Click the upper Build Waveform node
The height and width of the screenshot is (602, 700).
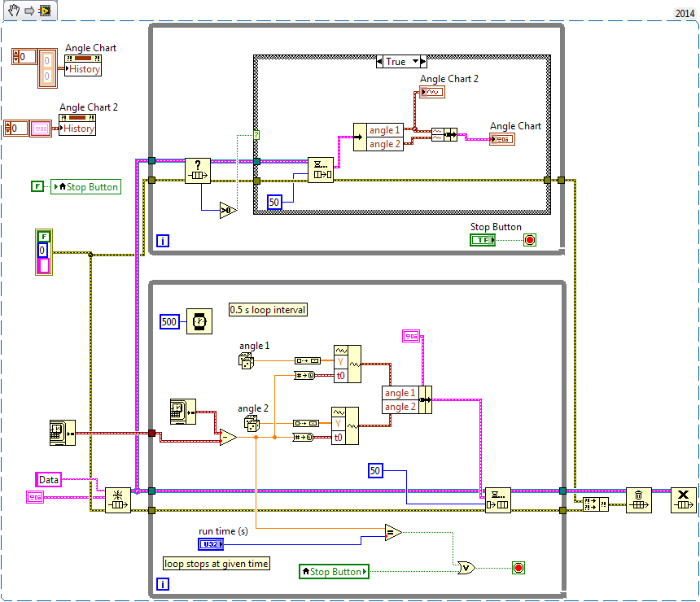348,364
